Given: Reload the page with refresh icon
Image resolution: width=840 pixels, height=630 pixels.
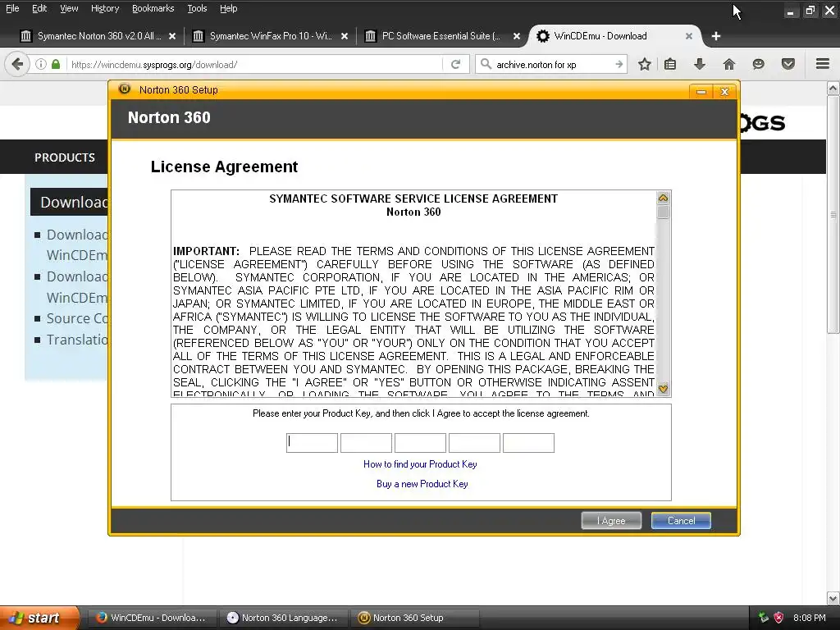Looking at the screenshot, I should coord(456,64).
